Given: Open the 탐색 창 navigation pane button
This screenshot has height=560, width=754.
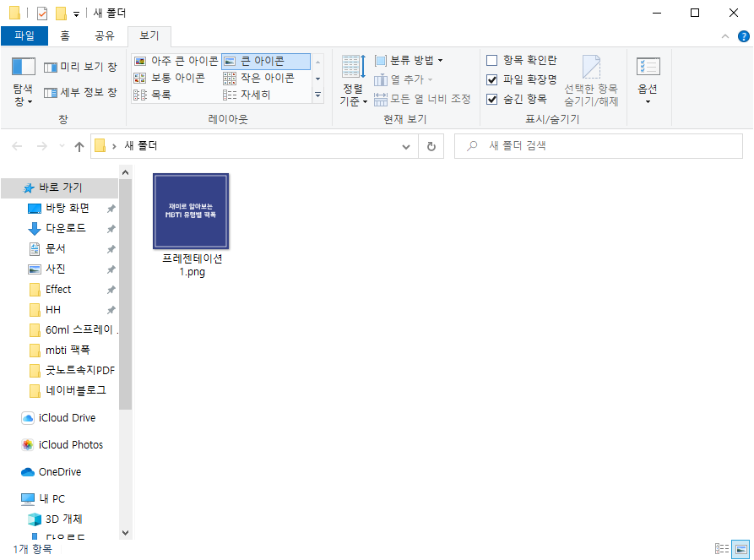Looking at the screenshot, I should tap(23, 81).
